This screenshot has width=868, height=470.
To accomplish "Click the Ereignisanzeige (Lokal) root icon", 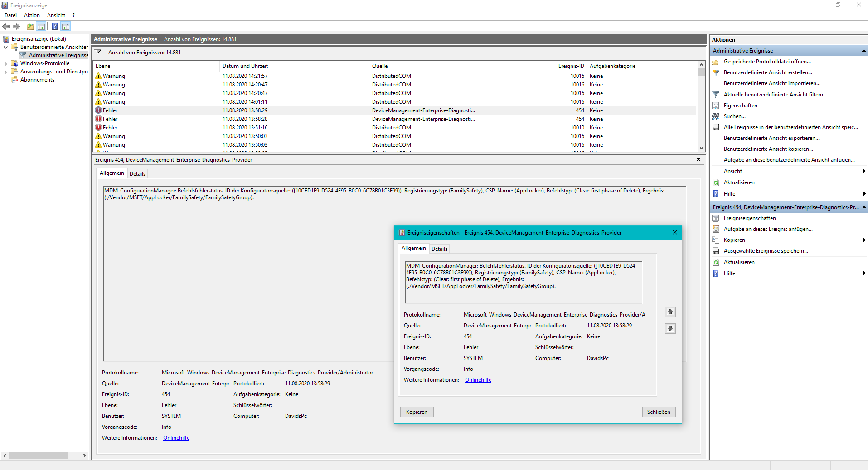I will tap(6, 39).
